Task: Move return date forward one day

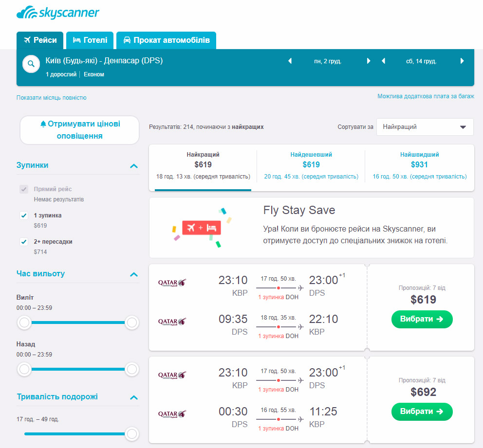Action: [462, 61]
